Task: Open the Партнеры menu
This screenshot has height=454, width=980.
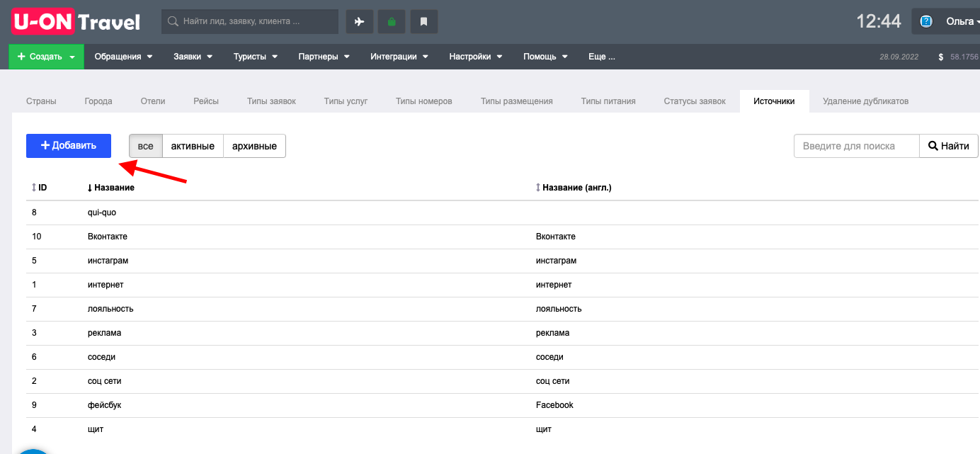Action: click(324, 57)
